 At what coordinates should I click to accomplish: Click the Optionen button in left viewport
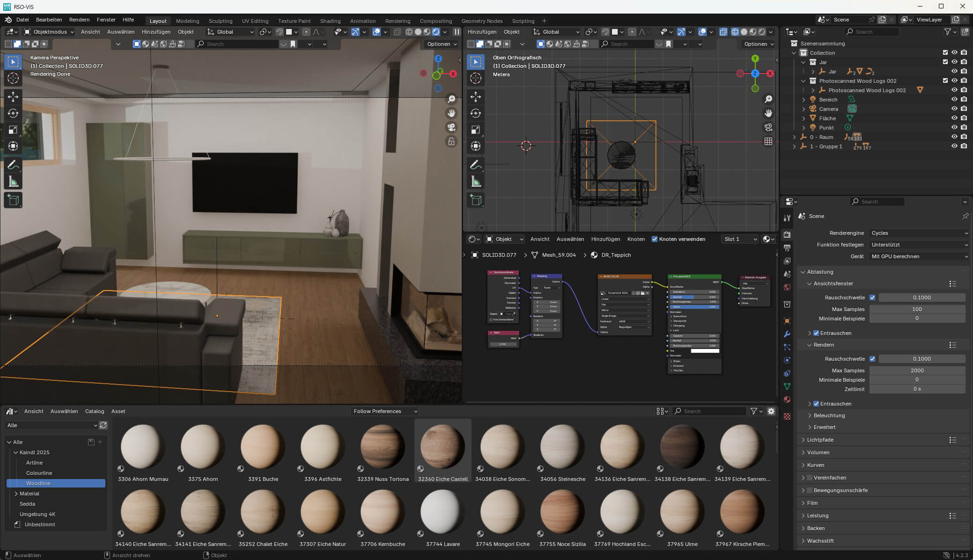click(x=441, y=44)
